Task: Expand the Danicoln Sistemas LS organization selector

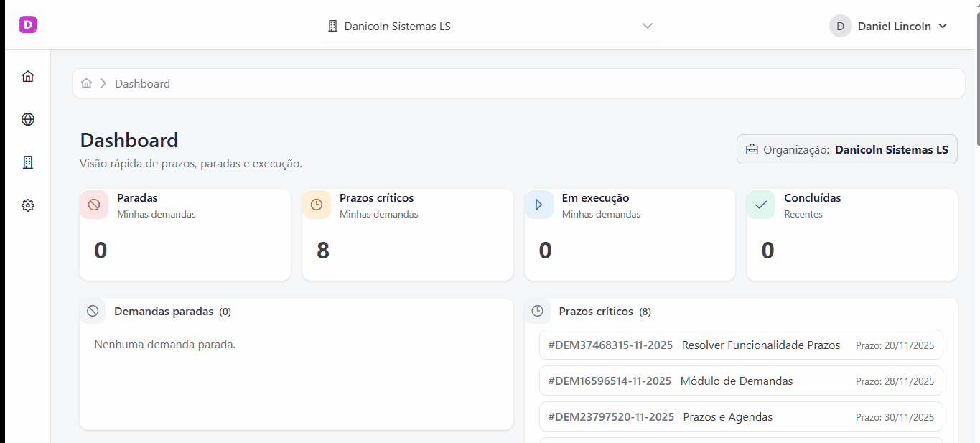Action: click(490, 25)
